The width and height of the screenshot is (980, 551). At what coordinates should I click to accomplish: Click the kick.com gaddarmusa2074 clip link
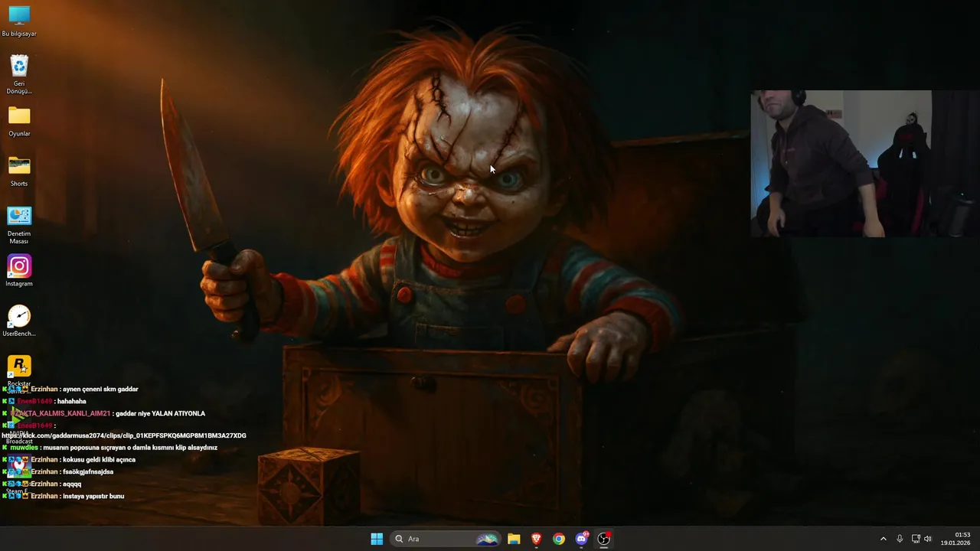[124, 435]
